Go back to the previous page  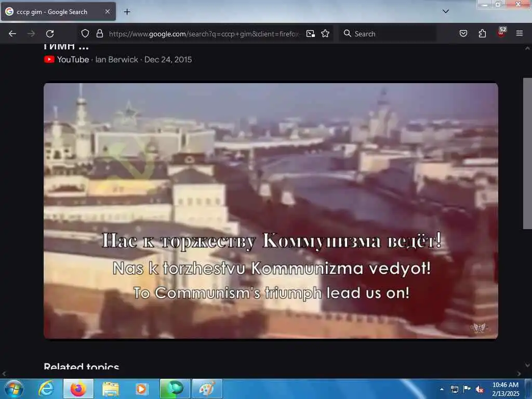point(12,34)
